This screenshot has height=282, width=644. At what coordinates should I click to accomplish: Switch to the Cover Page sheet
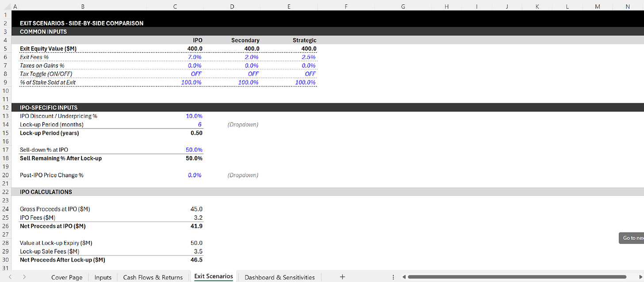click(66, 277)
